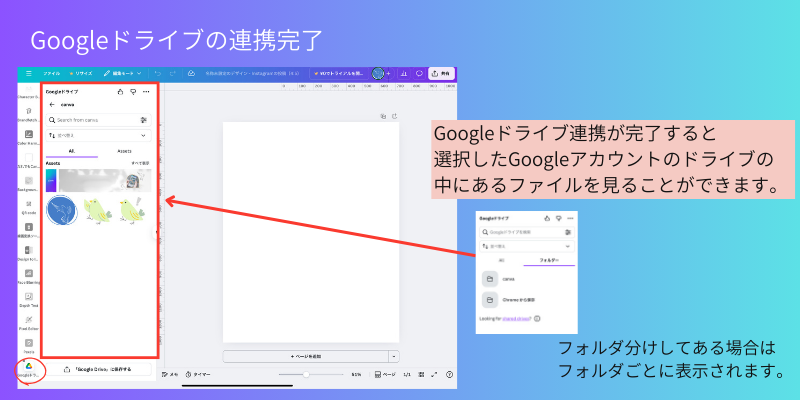Screen dimensions: 800x400
Task: Open filter options icon in 'Search from canva' field
Action: coord(143,120)
